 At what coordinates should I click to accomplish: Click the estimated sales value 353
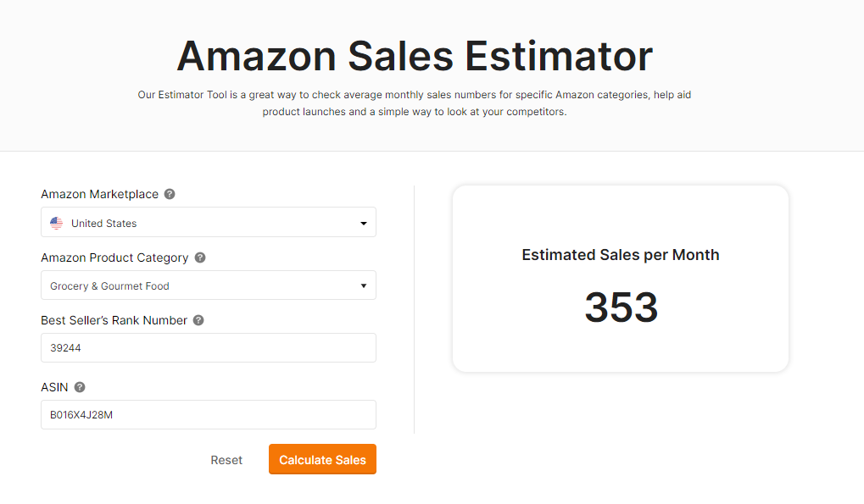pos(621,307)
